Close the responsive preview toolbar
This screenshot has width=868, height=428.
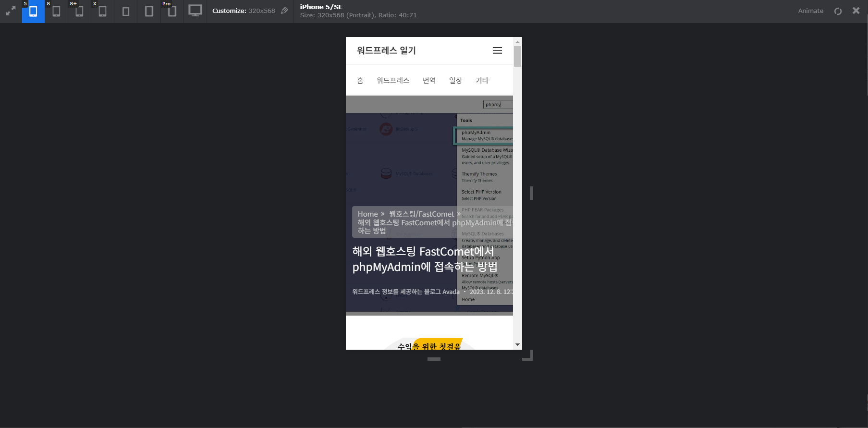coord(856,11)
